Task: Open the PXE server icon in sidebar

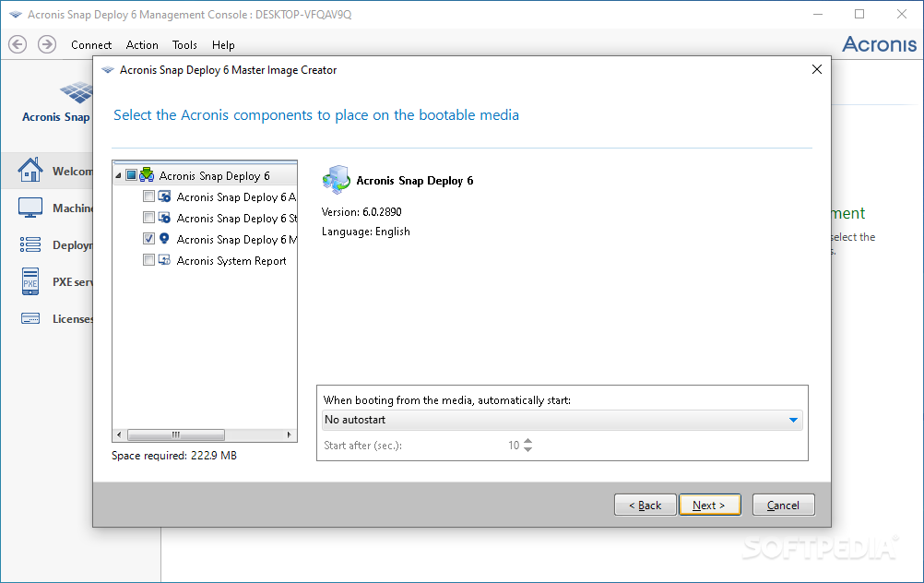Action: 30,281
